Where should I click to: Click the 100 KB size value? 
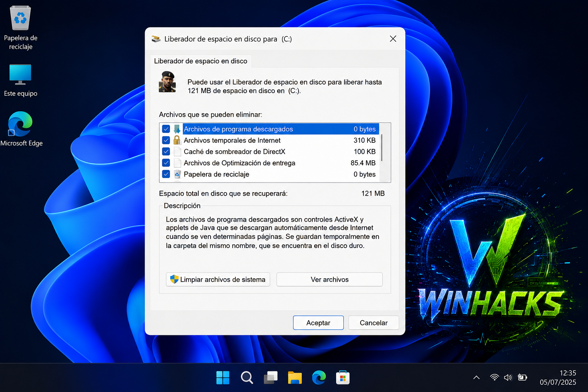(x=364, y=152)
